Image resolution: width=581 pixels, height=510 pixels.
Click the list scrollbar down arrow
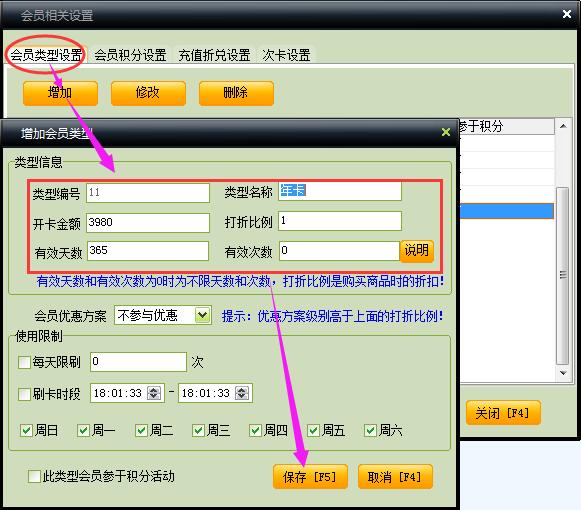tap(563, 373)
